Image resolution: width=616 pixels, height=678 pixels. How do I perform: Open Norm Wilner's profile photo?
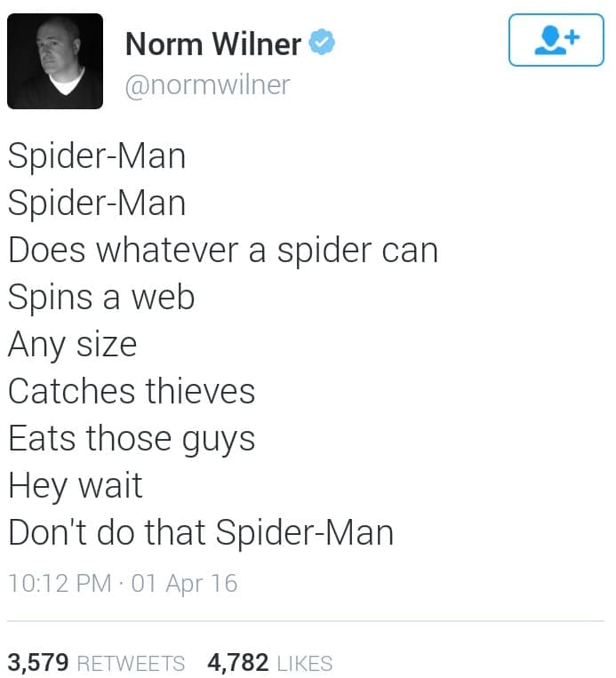(55, 61)
